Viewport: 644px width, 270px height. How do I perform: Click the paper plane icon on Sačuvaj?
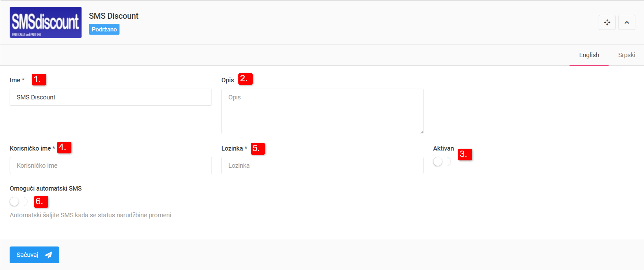pyautogui.click(x=49, y=255)
